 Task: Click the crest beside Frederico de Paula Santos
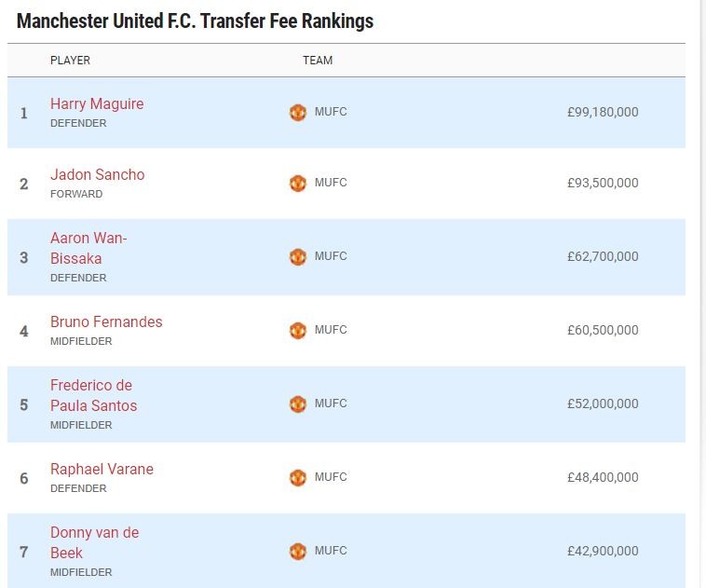pyautogui.click(x=298, y=404)
